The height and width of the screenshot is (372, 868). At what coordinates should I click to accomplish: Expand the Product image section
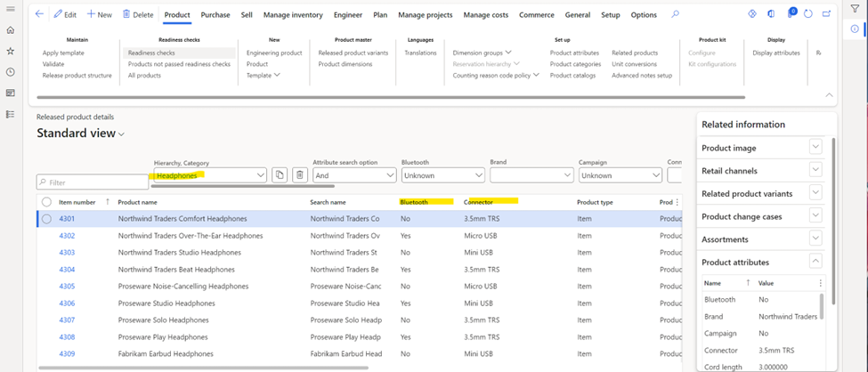click(815, 147)
